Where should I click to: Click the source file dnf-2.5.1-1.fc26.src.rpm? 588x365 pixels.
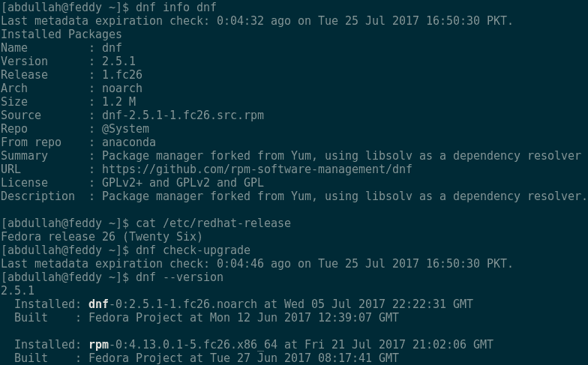tap(182, 115)
